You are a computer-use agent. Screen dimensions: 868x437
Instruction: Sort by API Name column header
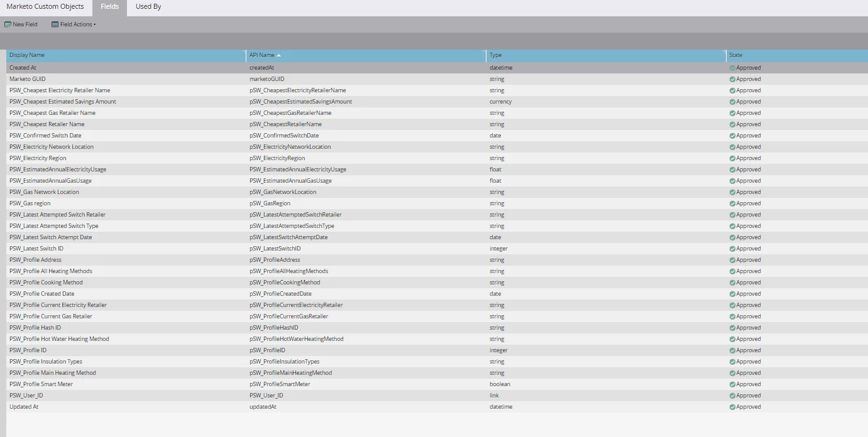pyautogui.click(x=366, y=55)
